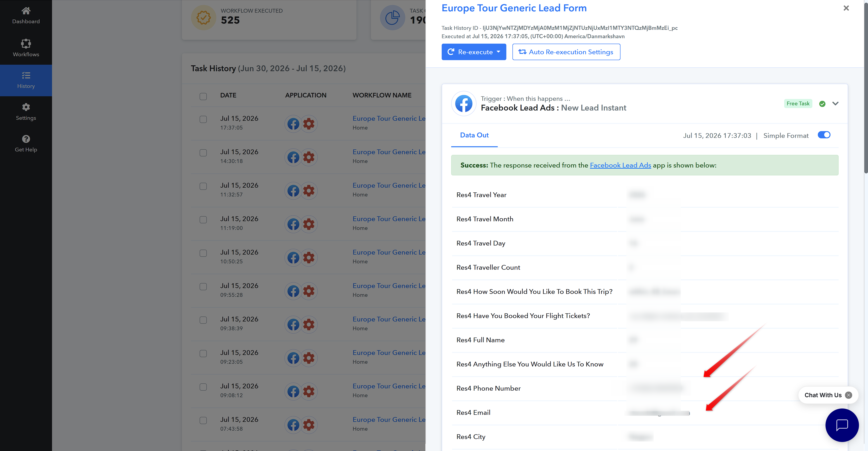Check the row for Jul 15 09:23:05

click(x=203, y=353)
